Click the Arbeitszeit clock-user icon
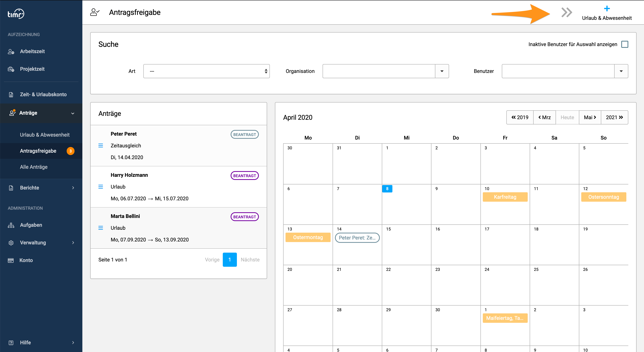644x352 pixels. [x=11, y=52]
